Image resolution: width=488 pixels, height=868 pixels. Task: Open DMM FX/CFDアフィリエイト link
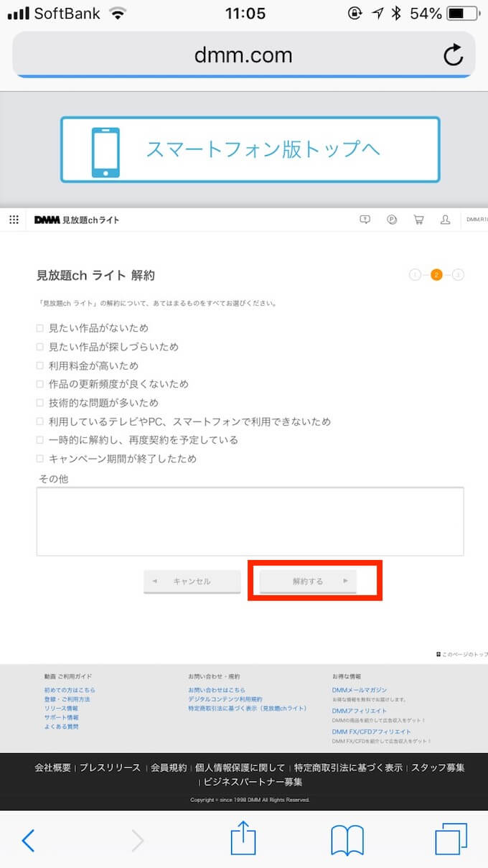click(x=372, y=732)
